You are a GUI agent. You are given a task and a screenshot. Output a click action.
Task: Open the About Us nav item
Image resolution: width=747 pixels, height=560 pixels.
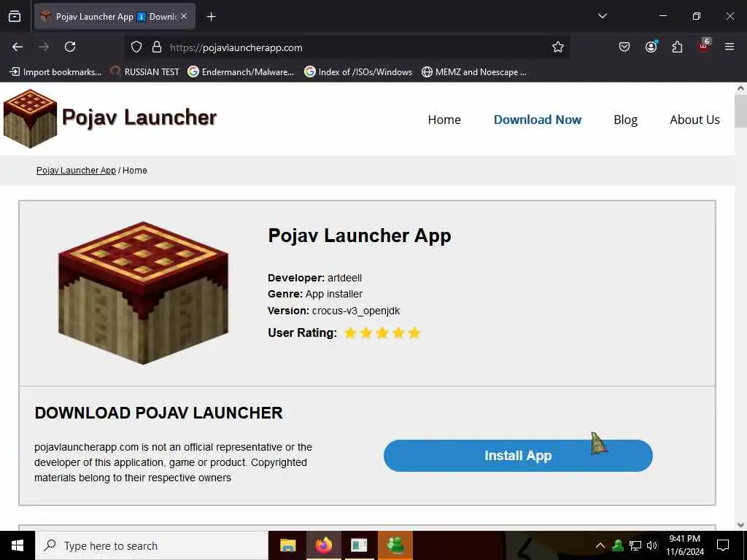click(x=694, y=120)
